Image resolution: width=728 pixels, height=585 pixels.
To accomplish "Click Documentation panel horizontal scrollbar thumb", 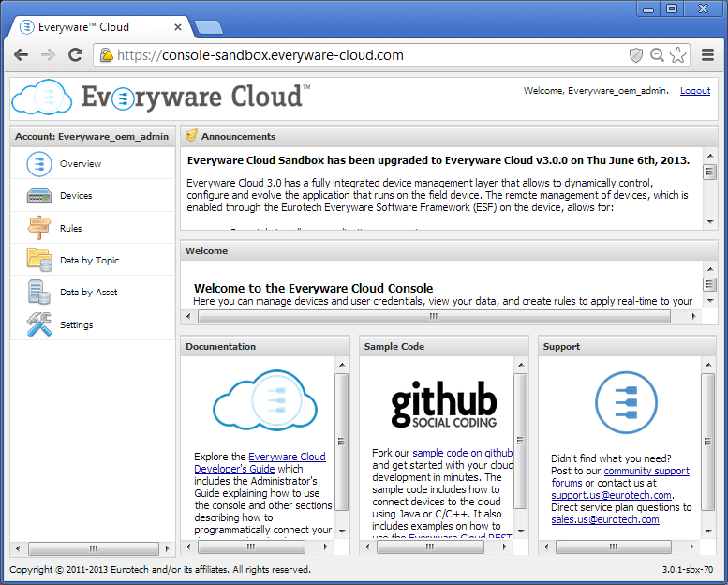I will (251, 547).
